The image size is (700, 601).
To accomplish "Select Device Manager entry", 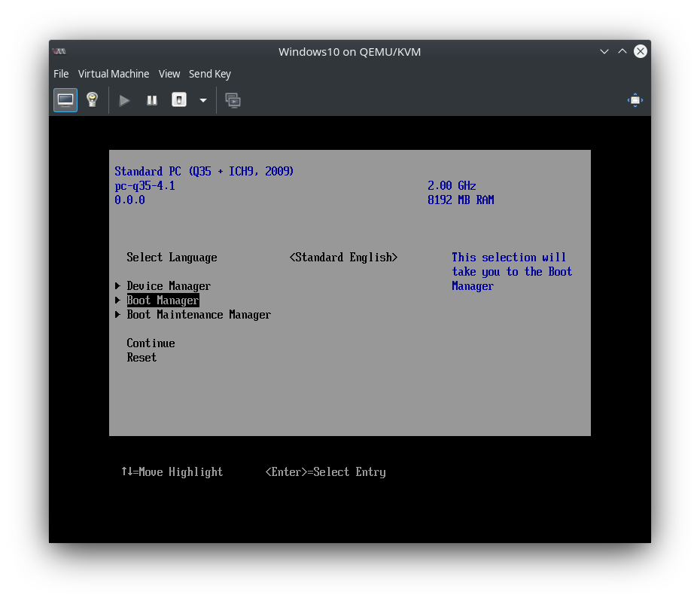I will (x=169, y=286).
